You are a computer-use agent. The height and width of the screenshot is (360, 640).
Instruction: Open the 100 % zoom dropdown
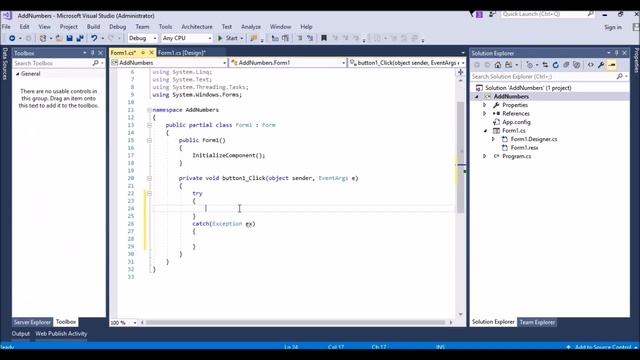[123, 322]
